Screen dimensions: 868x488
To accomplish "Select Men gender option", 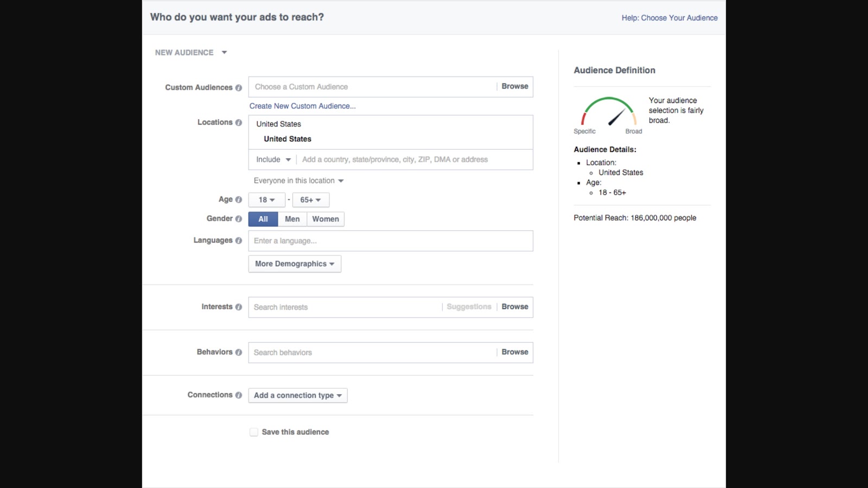I will pyautogui.click(x=292, y=219).
